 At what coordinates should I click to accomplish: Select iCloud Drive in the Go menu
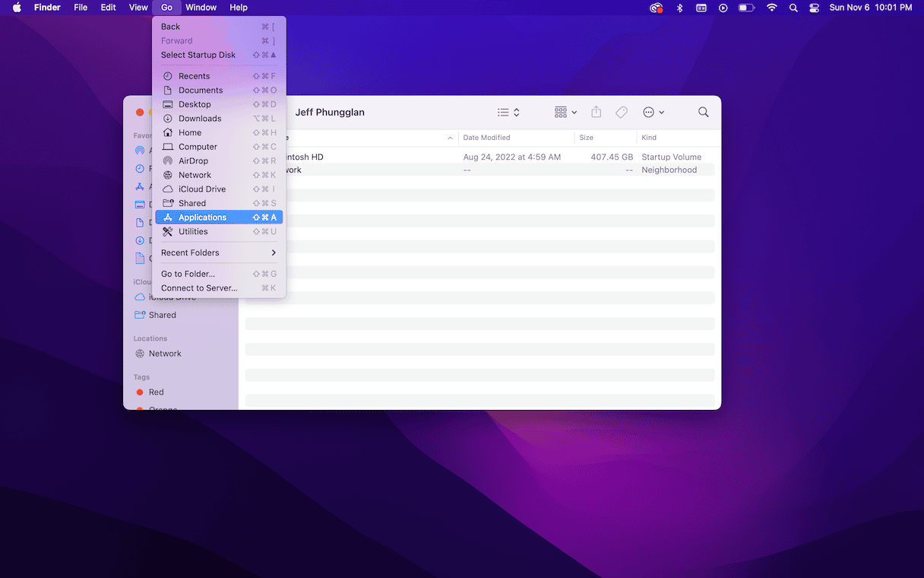click(219, 189)
